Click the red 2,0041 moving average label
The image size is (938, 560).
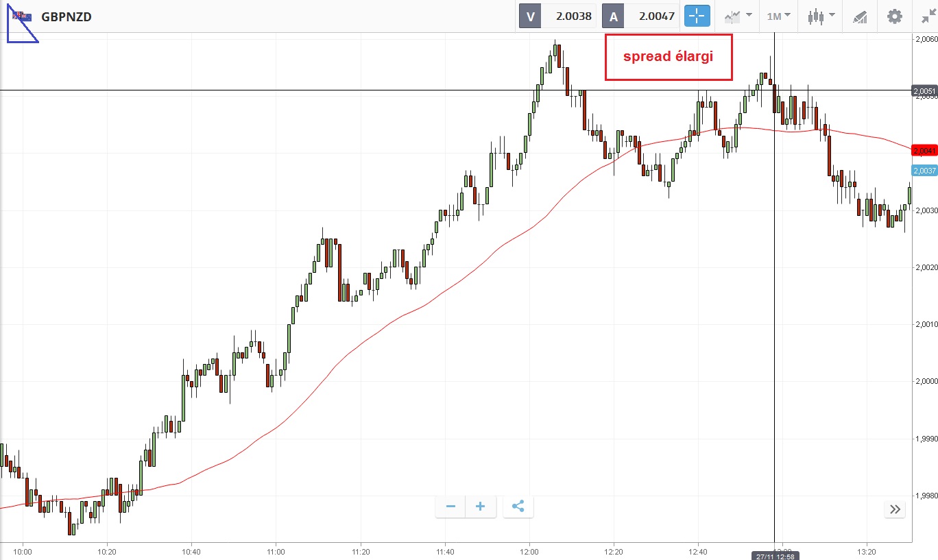pos(924,150)
